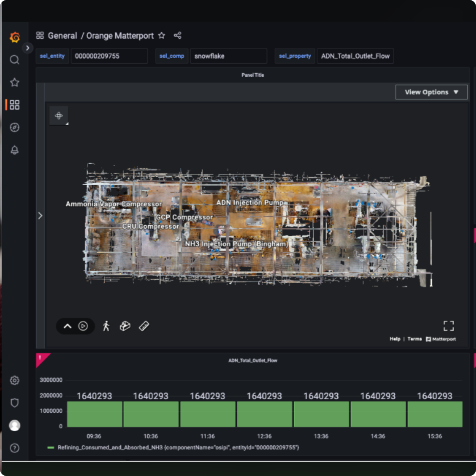Open the Dashboards icon in the sidebar
The height and width of the screenshot is (476, 476).
point(14,105)
